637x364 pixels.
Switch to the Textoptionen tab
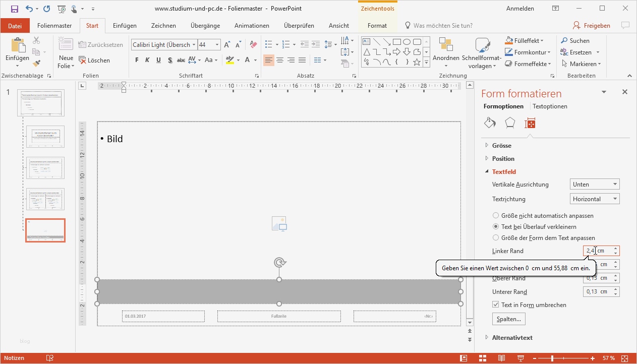549,106
